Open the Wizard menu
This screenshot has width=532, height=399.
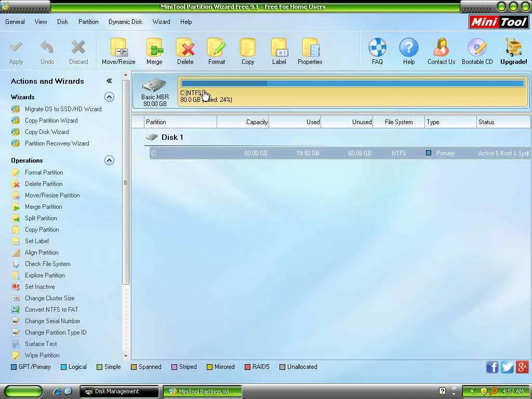(161, 22)
